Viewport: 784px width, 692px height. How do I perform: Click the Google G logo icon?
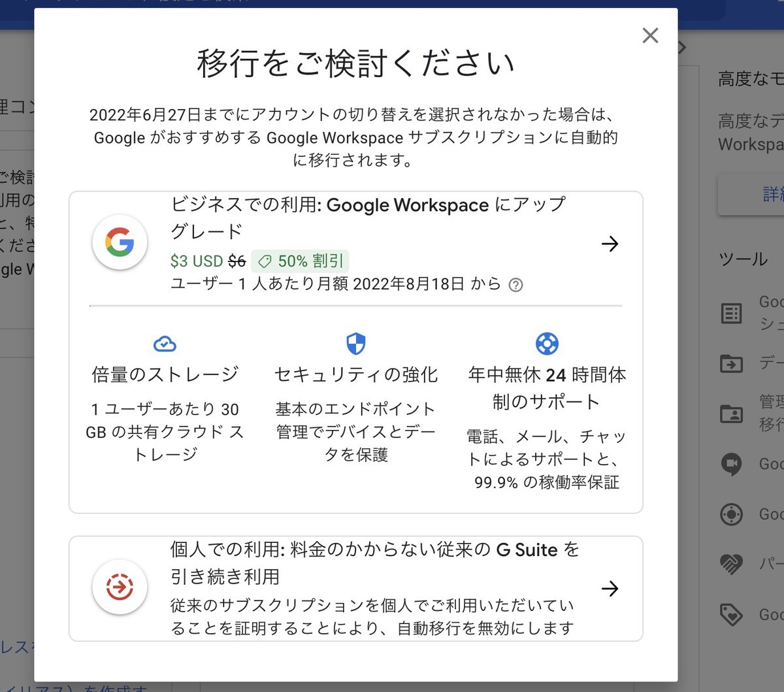click(120, 242)
